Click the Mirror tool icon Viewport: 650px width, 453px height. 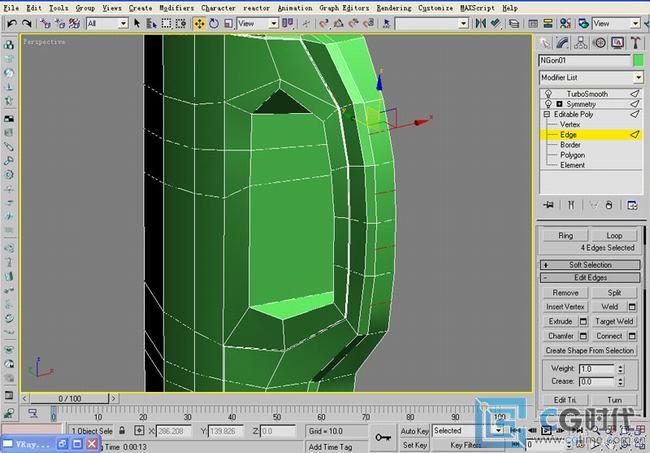coord(480,24)
